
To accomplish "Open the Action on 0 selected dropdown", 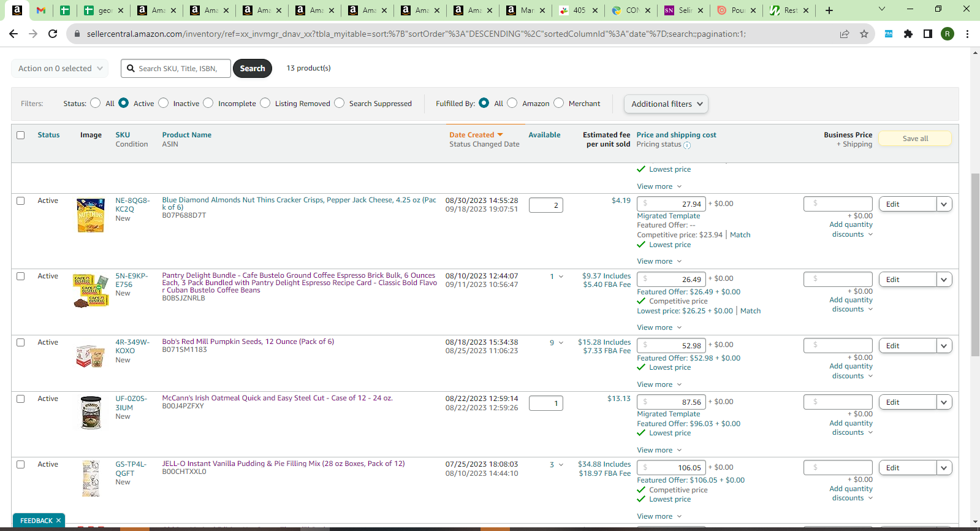I will [60, 68].
